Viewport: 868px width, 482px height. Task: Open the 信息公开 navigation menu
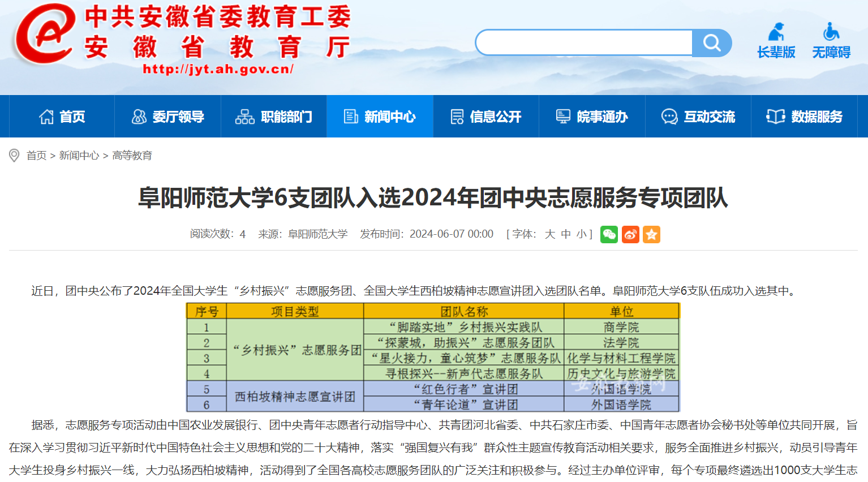[486, 117]
